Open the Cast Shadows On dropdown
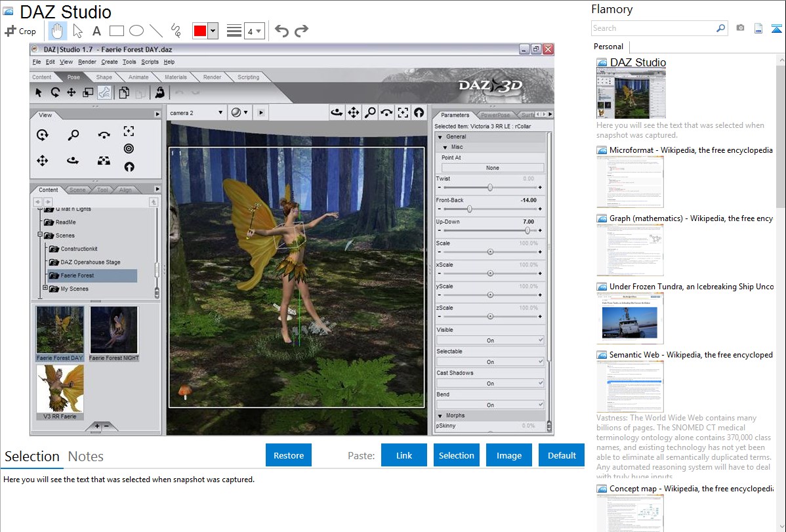This screenshot has height=532, width=786. point(490,383)
